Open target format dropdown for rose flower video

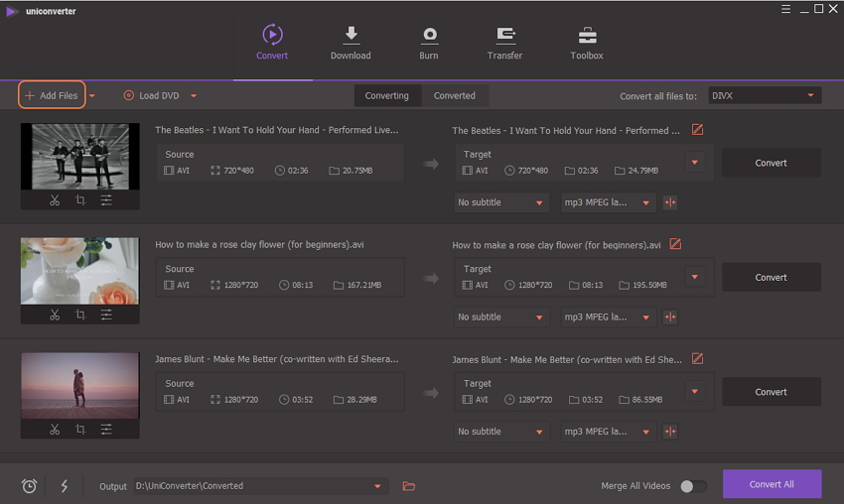695,277
